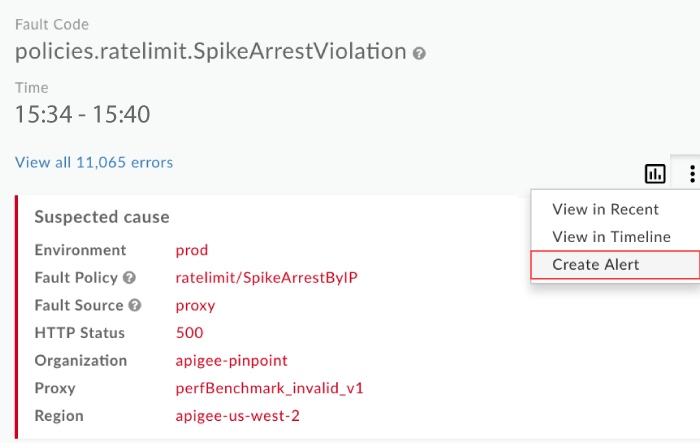Screen dimensions: 700x443
Task: Click the ratelimit/SpikeArrestByIP fault policy value
Action: (266, 278)
